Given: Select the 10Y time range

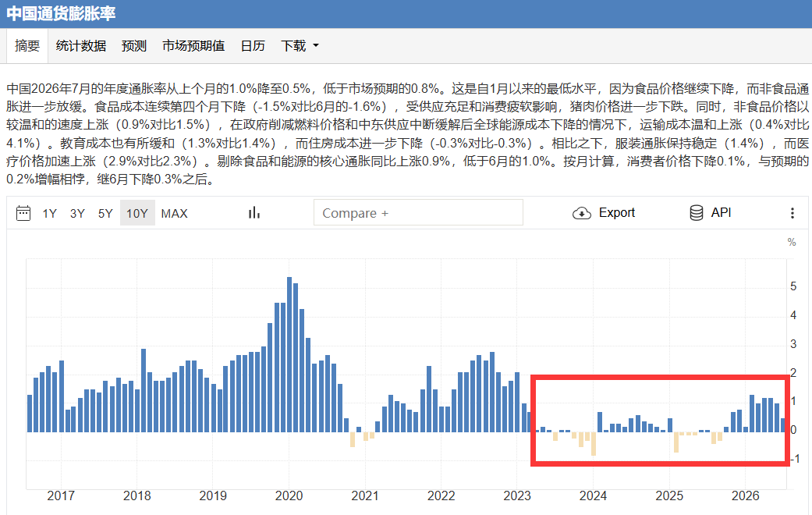Looking at the screenshot, I should (137, 213).
